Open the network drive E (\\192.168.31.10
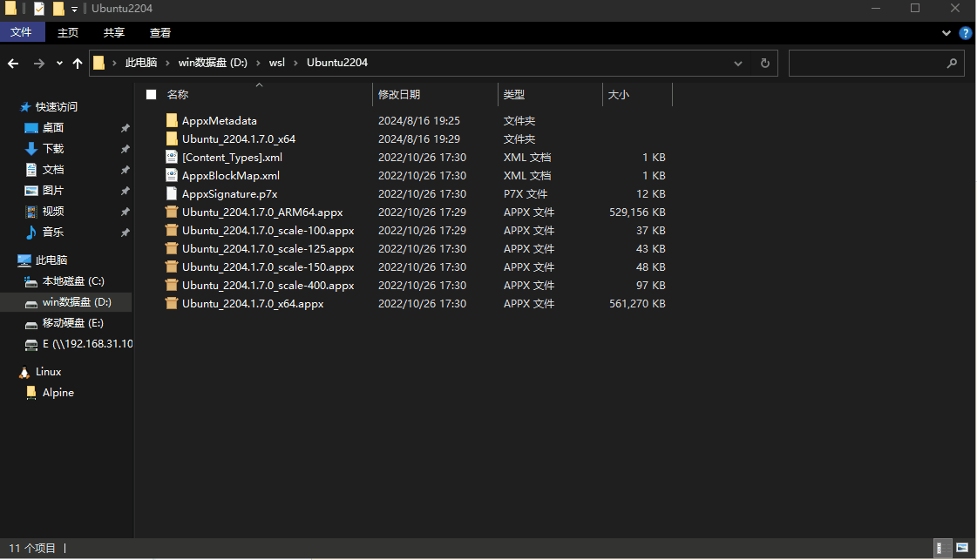The image size is (977, 560). coord(87,344)
